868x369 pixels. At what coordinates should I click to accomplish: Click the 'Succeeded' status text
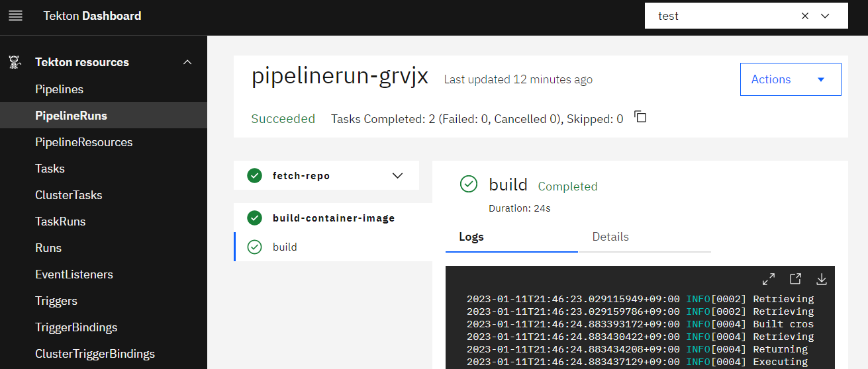283,119
